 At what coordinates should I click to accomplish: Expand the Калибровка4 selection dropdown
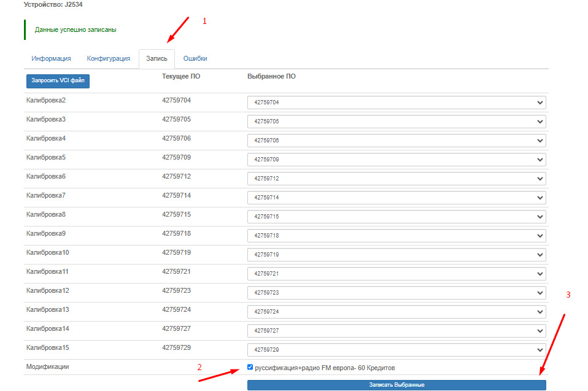[x=397, y=141]
